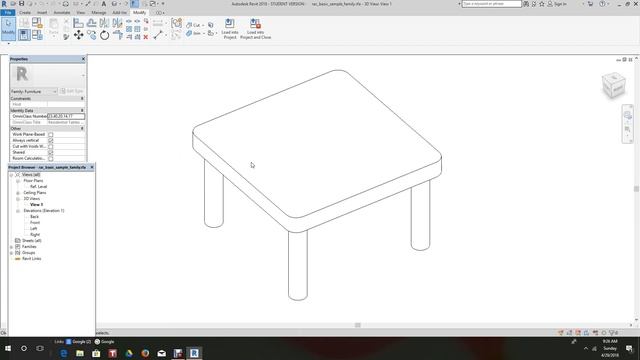Viewport: 640px width, 360px height.
Task: Select the Right elevation view
Action: coord(35,235)
